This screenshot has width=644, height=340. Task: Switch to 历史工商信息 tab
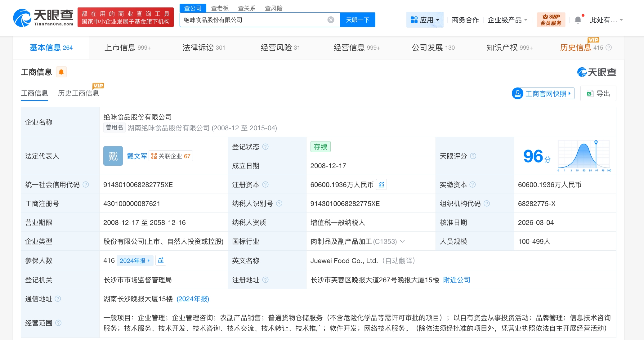(x=78, y=93)
